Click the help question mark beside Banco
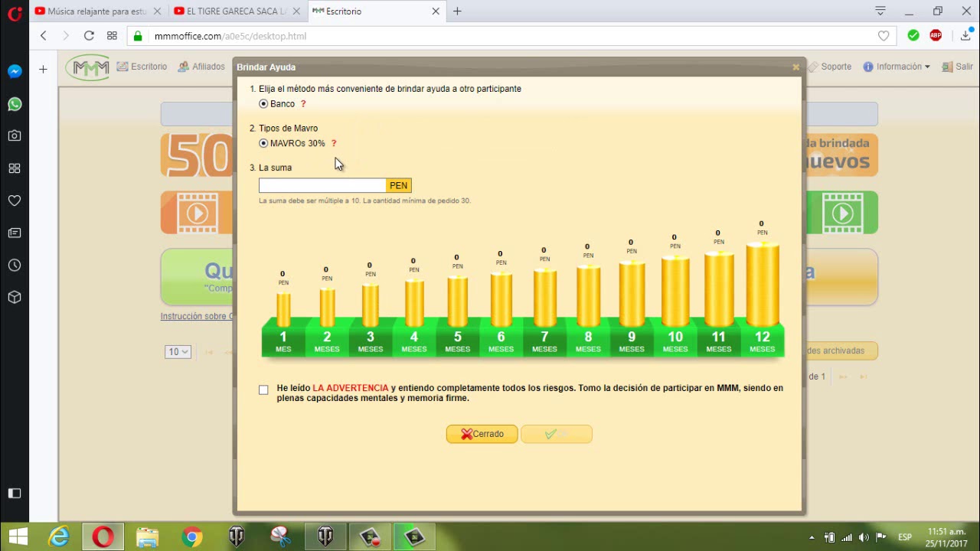This screenshot has height=551, width=980. pos(303,104)
